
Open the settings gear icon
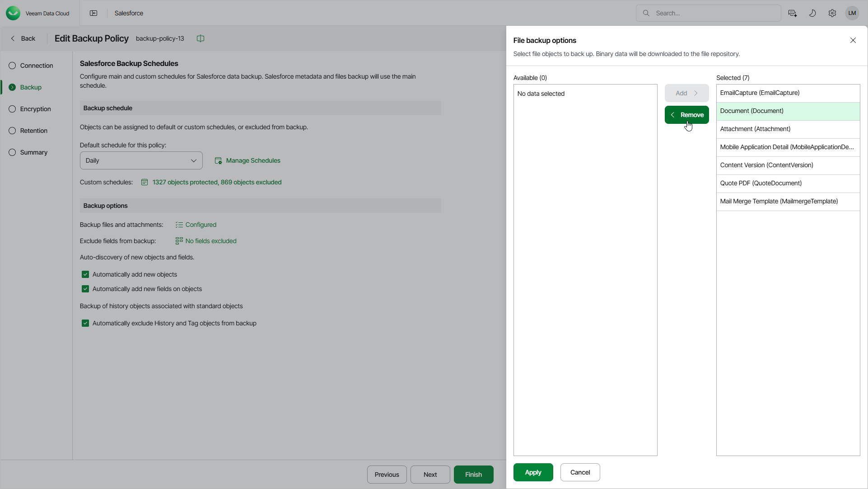point(832,13)
